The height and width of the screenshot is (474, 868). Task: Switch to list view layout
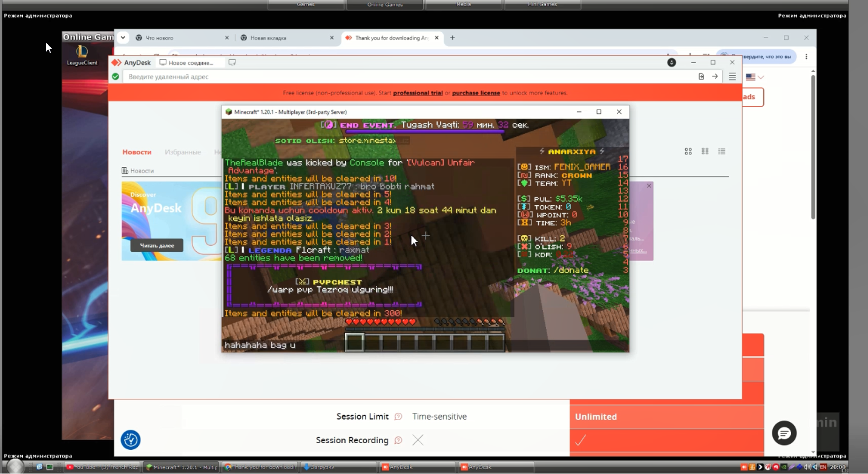(x=722, y=151)
